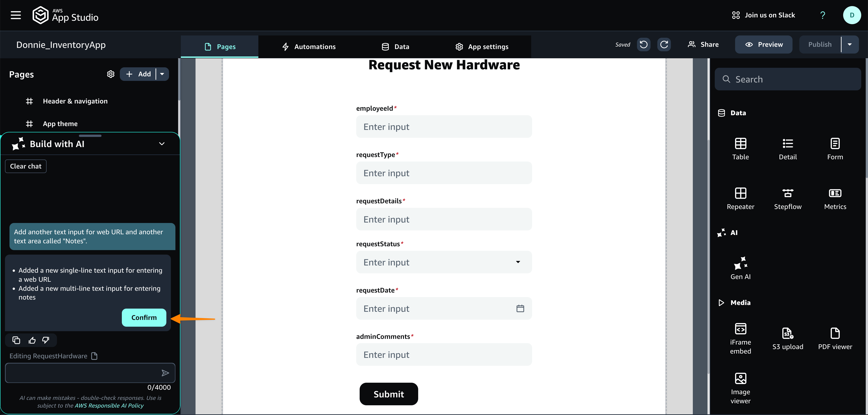Give thumbs up to AI response
Screen dimensions: 868x415
(x=32, y=340)
